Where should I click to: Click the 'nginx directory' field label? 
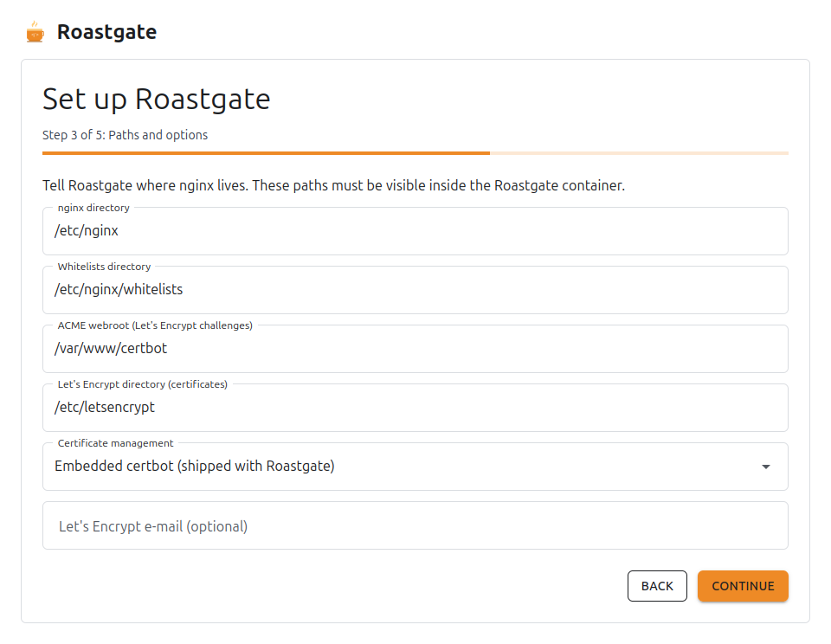pyautogui.click(x=93, y=208)
